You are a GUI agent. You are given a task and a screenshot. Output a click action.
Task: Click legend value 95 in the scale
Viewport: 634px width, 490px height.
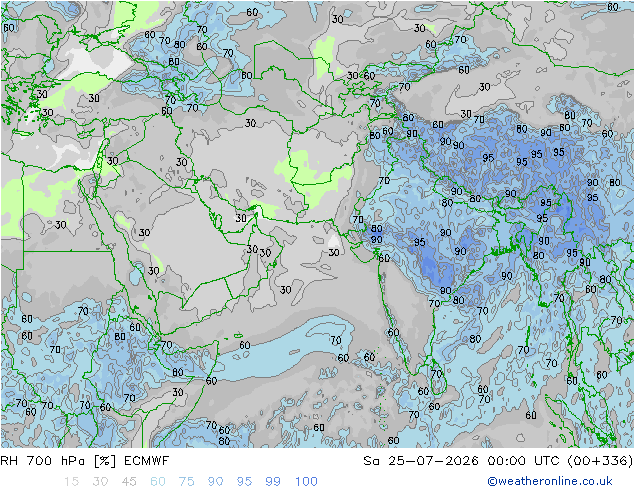tap(244, 481)
